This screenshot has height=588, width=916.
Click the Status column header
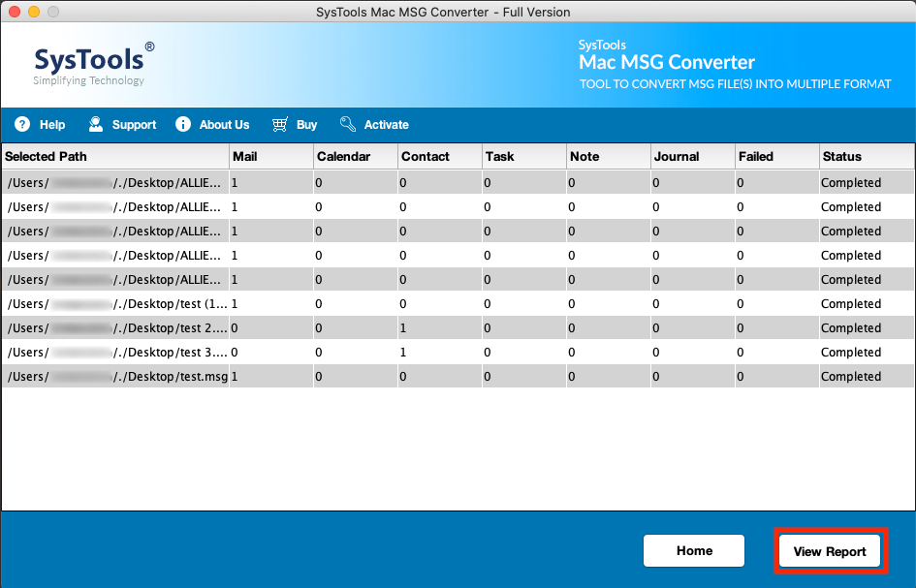[867, 157]
